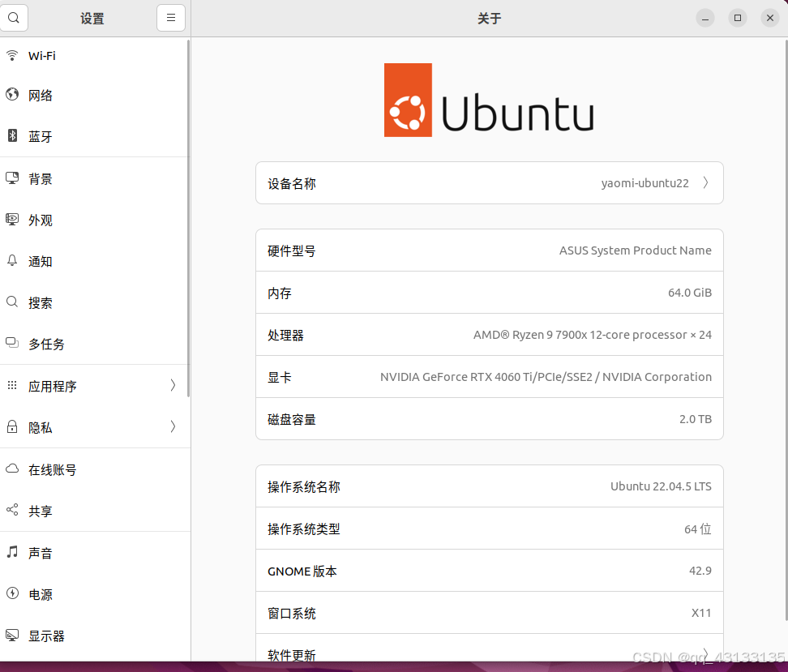Click the sidebar vertical scrollbar
This screenshot has width=788, height=672.
tap(188, 218)
